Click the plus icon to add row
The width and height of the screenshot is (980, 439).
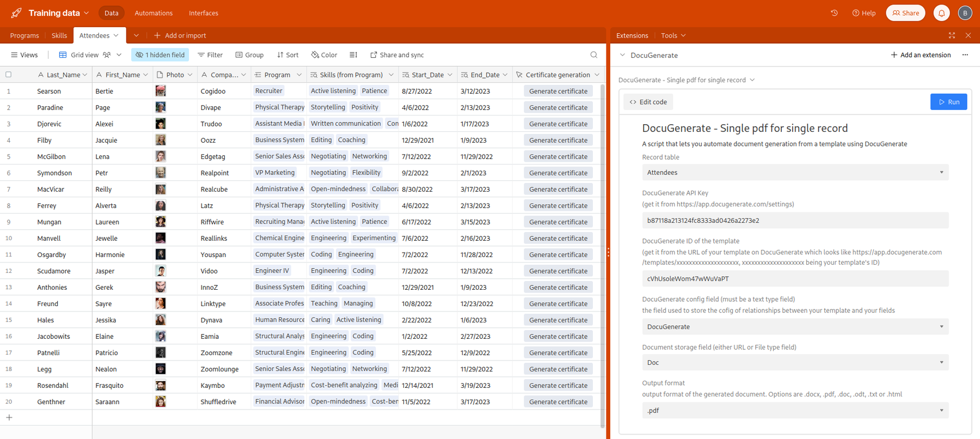point(9,418)
